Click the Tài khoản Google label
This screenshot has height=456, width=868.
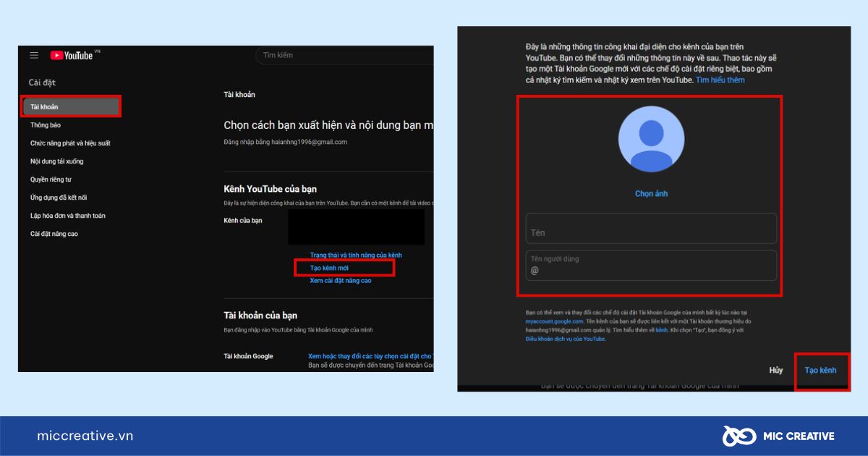tap(249, 356)
